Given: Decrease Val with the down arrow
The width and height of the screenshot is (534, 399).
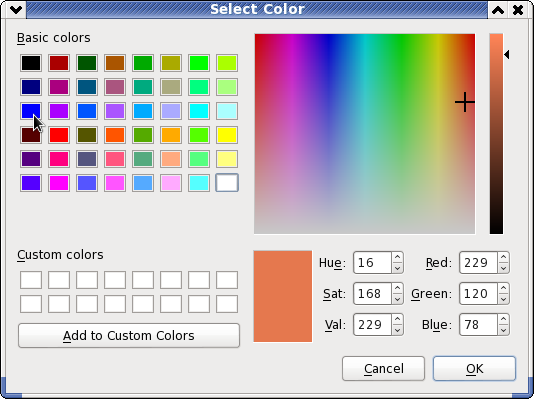Looking at the screenshot, I should (x=397, y=330).
